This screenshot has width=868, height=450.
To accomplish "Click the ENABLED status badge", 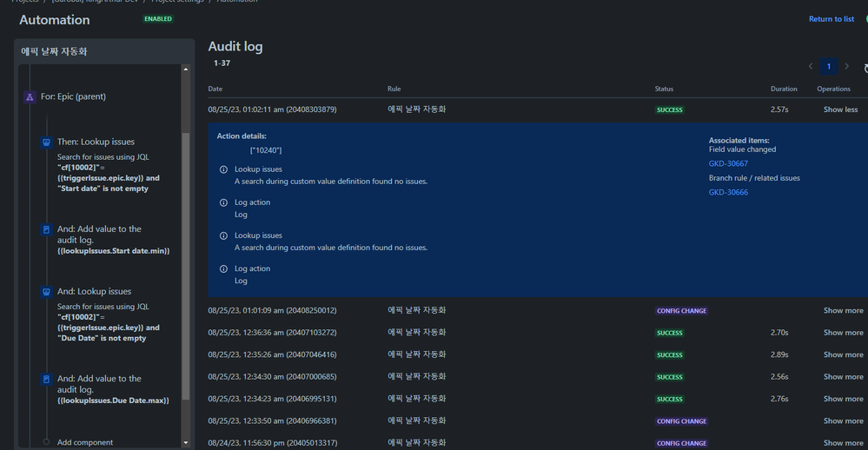I will click(x=158, y=19).
